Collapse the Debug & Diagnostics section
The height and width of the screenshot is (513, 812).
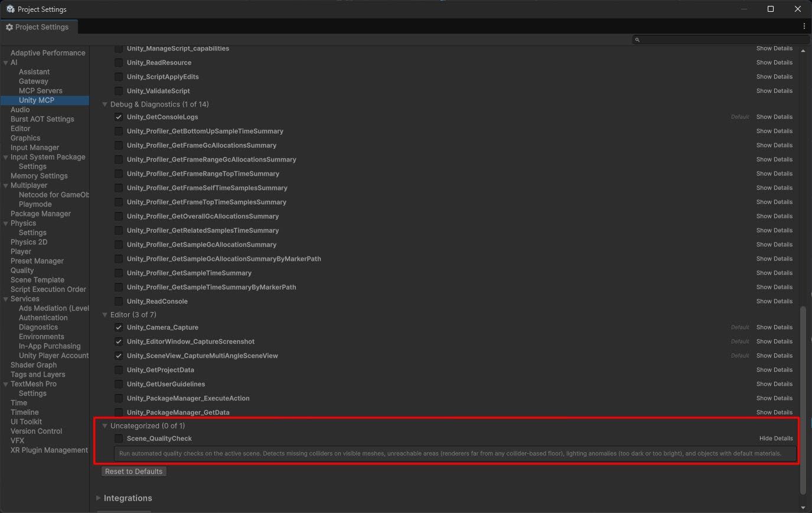[105, 105]
